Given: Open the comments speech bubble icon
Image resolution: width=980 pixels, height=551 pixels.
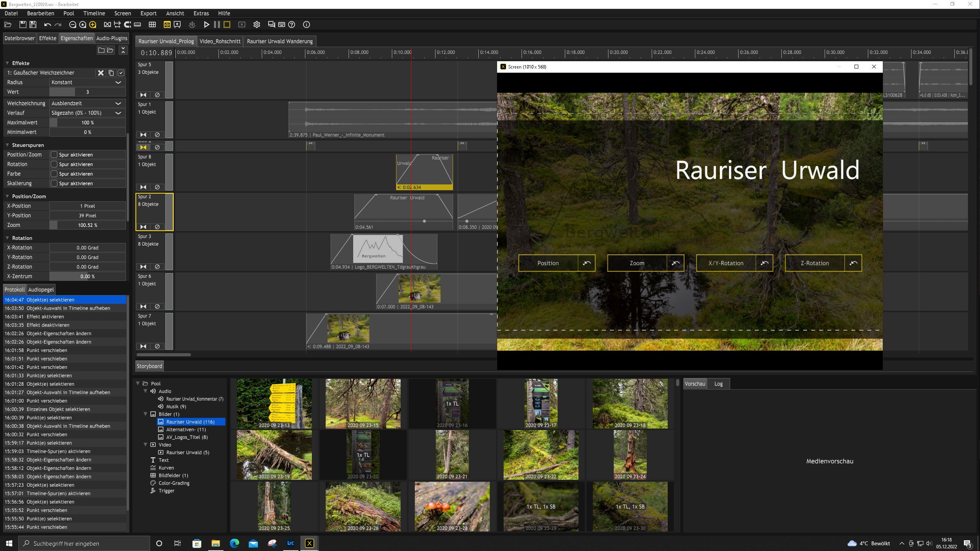Looking at the screenshot, I should tap(271, 24).
